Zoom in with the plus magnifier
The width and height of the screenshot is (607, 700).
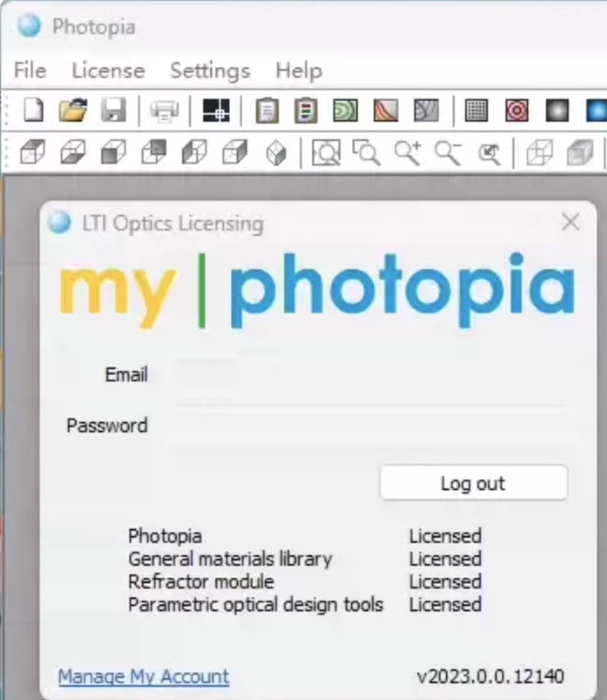pyautogui.click(x=408, y=153)
